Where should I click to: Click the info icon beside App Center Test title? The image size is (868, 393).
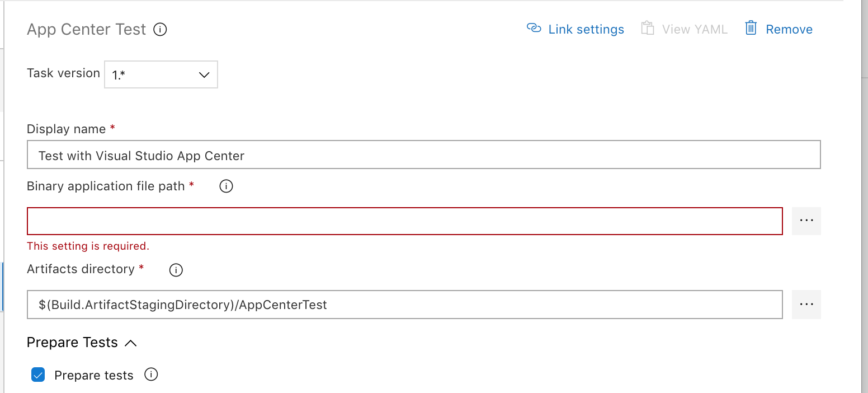click(160, 30)
